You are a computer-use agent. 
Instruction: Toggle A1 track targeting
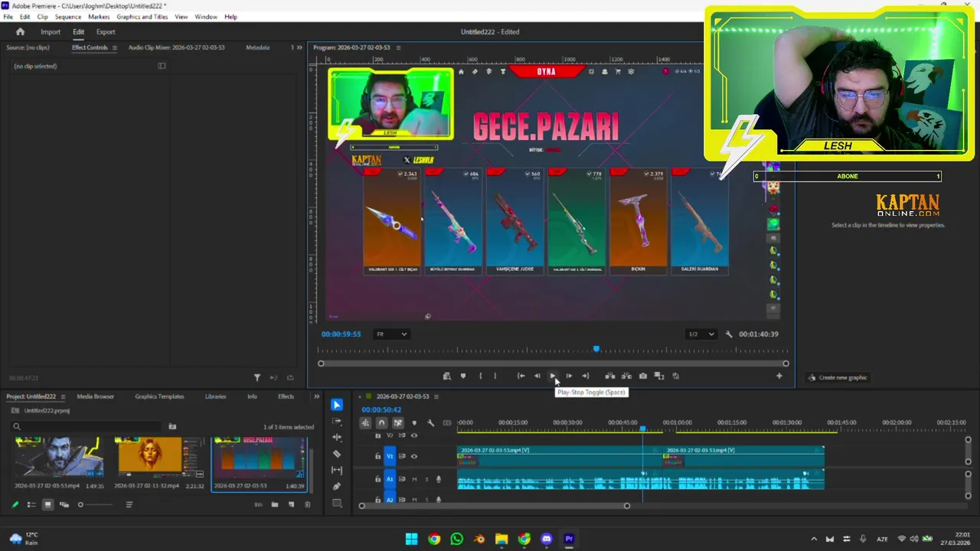click(389, 479)
